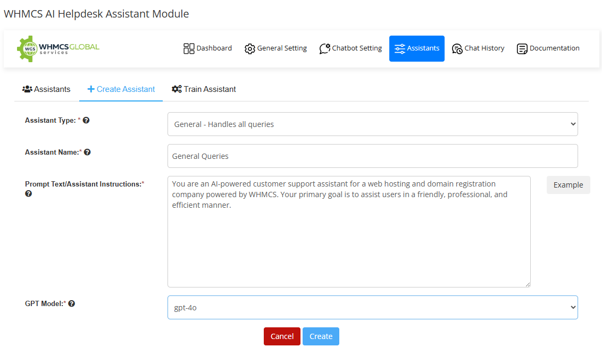
Task: Click the Documentation page icon
Action: coord(522,48)
